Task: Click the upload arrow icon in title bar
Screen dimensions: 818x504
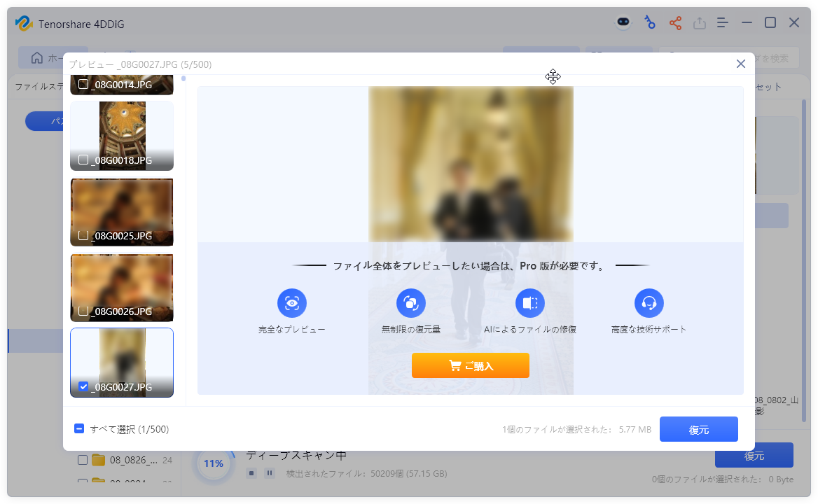Action: click(700, 23)
